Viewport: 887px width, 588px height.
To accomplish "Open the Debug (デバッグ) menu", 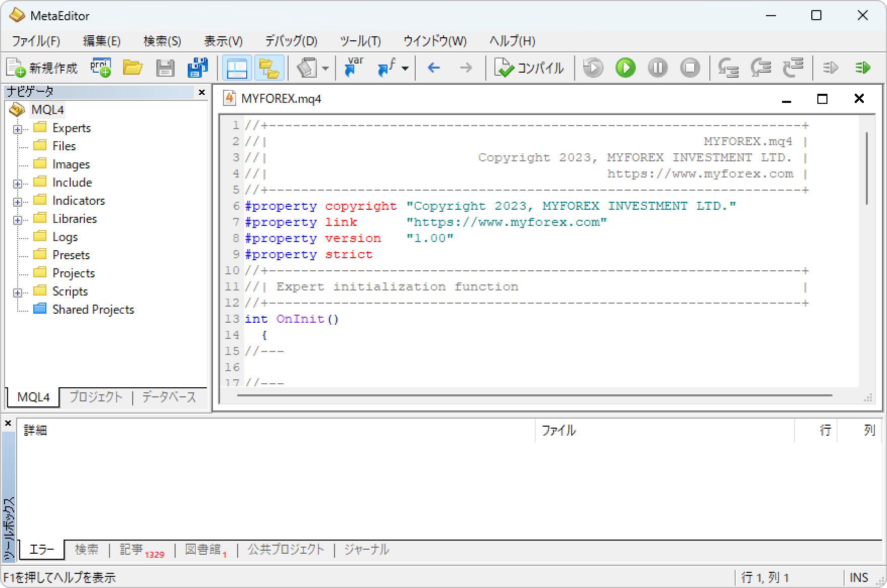I will [291, 41].
